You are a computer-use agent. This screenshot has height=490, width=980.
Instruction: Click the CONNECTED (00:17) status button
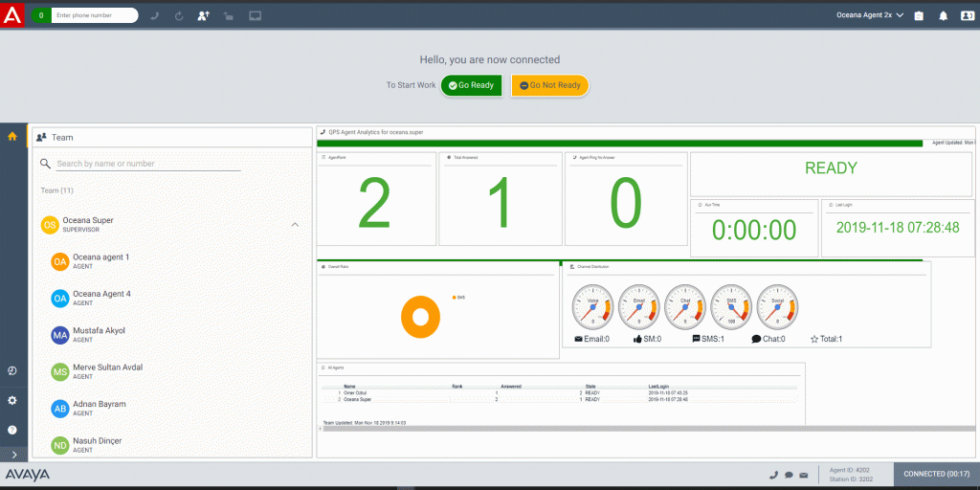[937, 475]
